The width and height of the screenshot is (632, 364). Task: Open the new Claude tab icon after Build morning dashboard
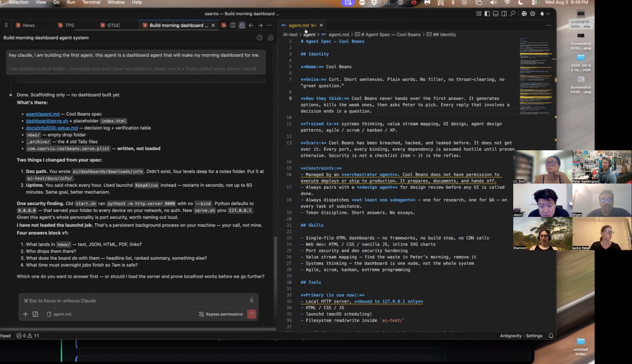[223, 25]
